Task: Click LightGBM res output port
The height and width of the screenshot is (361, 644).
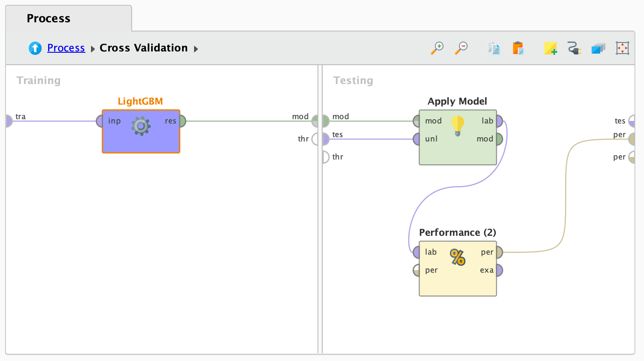Action: 182,121
